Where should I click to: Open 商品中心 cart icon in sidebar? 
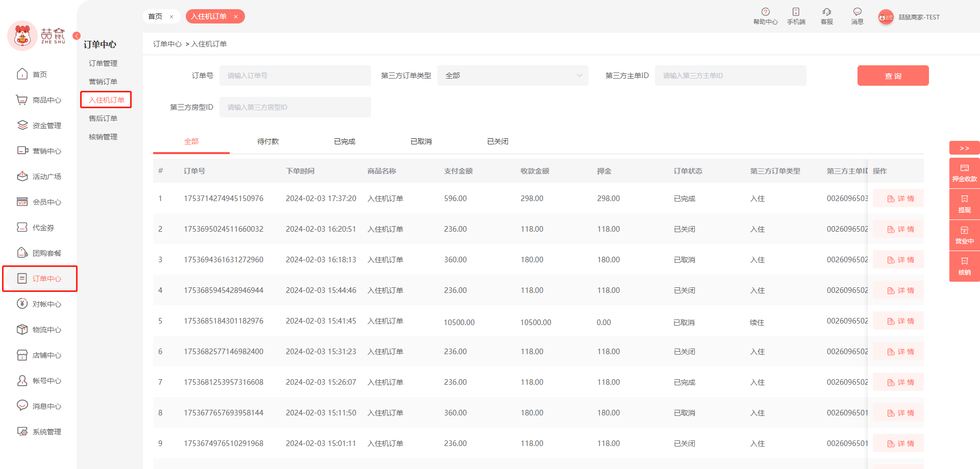point(22,100)
